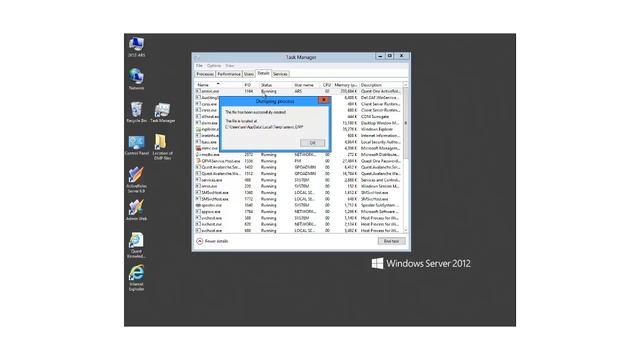Close the Dumping process dialog

pyautogui.click(x=324, y=100)
